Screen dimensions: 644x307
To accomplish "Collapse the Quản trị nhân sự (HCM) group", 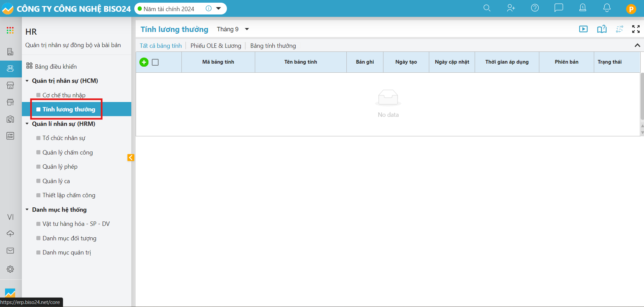I will point(27,81).
